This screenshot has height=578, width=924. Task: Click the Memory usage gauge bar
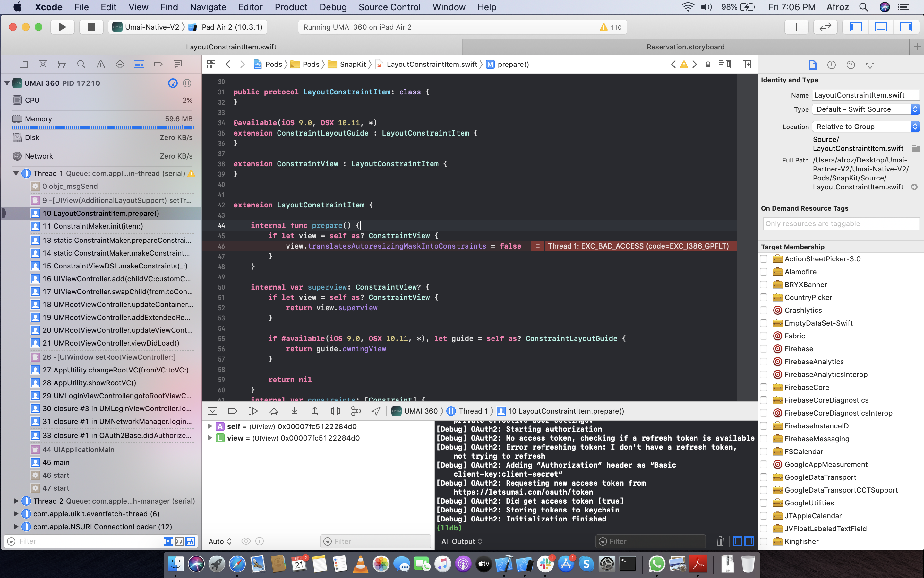[x=103, y=127]
